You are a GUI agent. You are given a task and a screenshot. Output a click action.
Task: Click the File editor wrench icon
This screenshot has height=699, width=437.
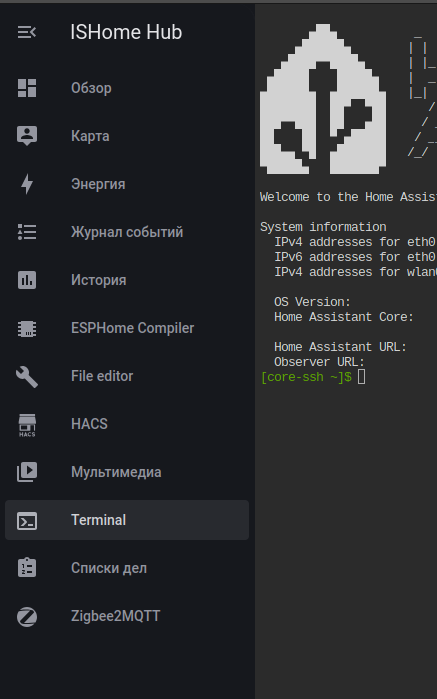[27, 376]
